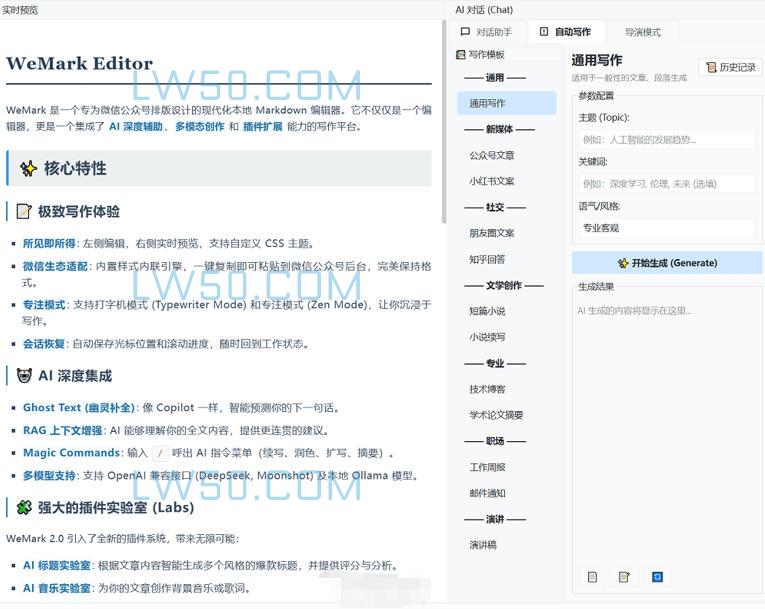Click the inline slash code in Magic Commands
The width and height of the screenshot is (765, 609).
tap(160, 453)
